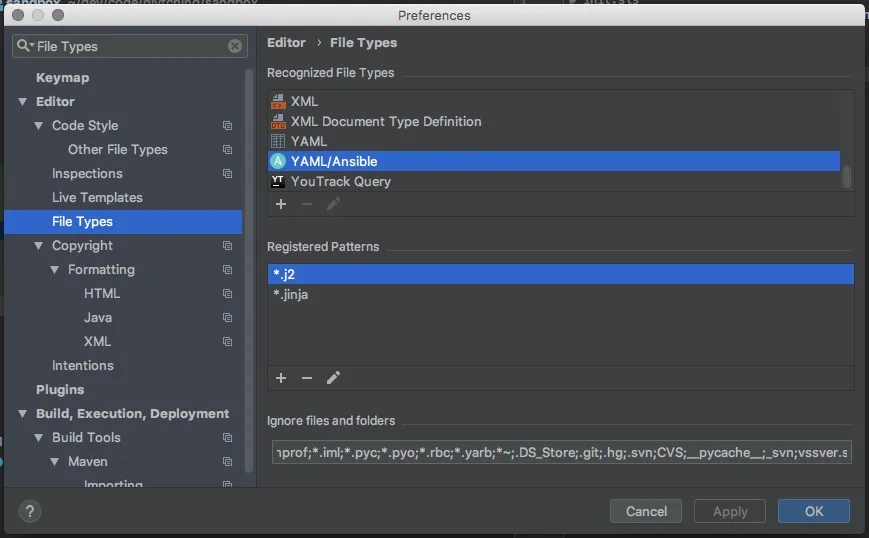The height and width of the screenshot is (538, 869).
Task: Collapse the Editor tree section
Action: pos(23,102)
